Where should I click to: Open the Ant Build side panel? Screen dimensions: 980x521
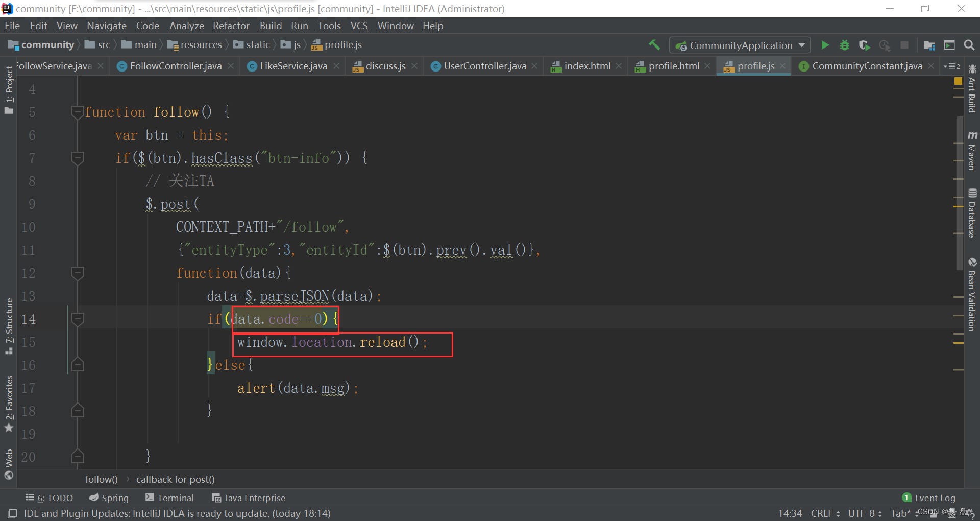[972, 90]
